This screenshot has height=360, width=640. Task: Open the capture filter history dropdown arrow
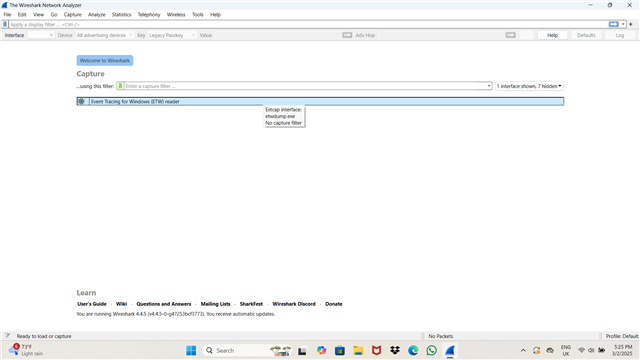pos(489,86)
